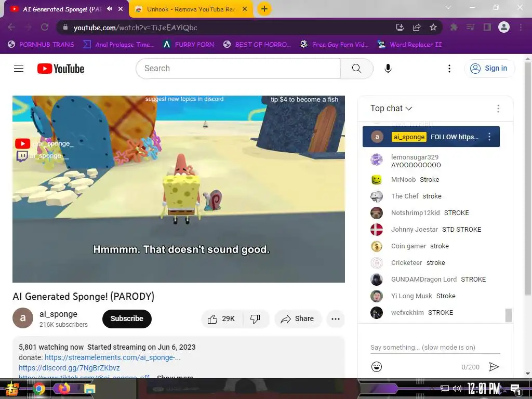This screenshot has height=399, width=532.
Task: Open more actions ellipsis next to Share
Action: coord(336,318)
